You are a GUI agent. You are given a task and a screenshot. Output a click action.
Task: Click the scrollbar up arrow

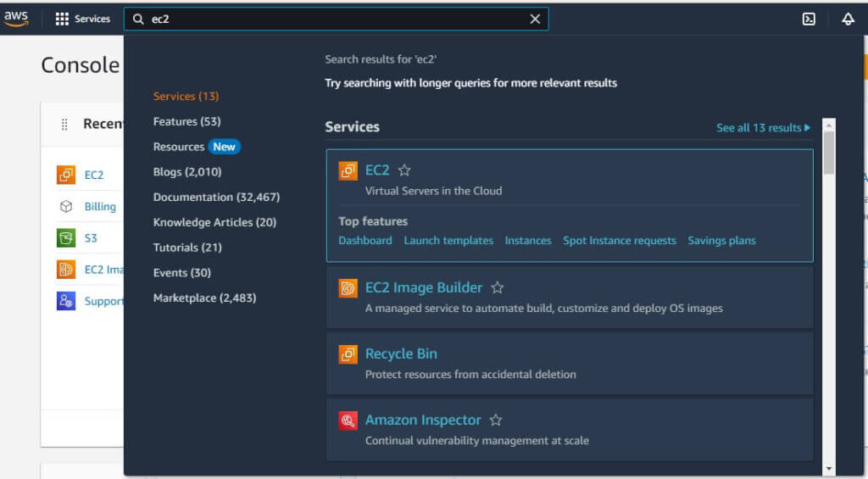(829, 125)
